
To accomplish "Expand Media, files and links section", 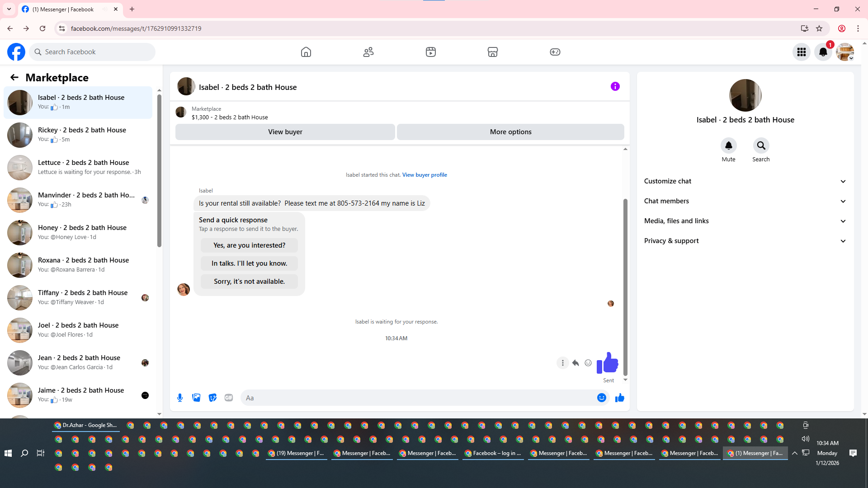I will (x=745, y=221).
